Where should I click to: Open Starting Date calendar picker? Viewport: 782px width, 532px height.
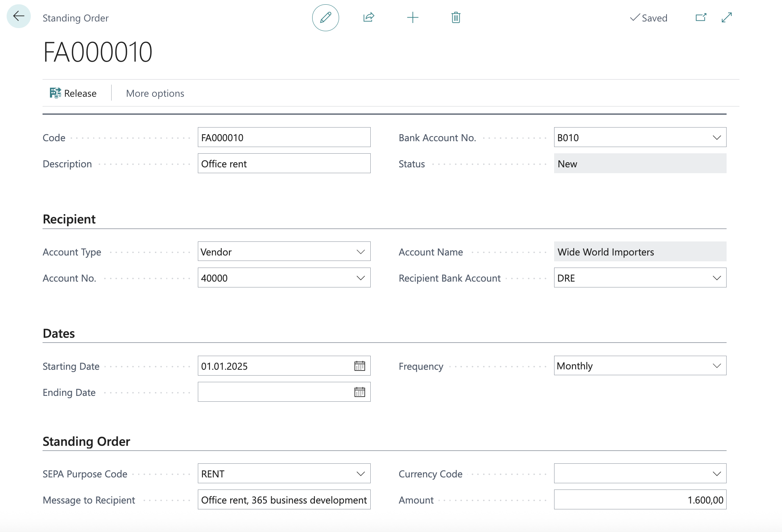pos(359,366)
